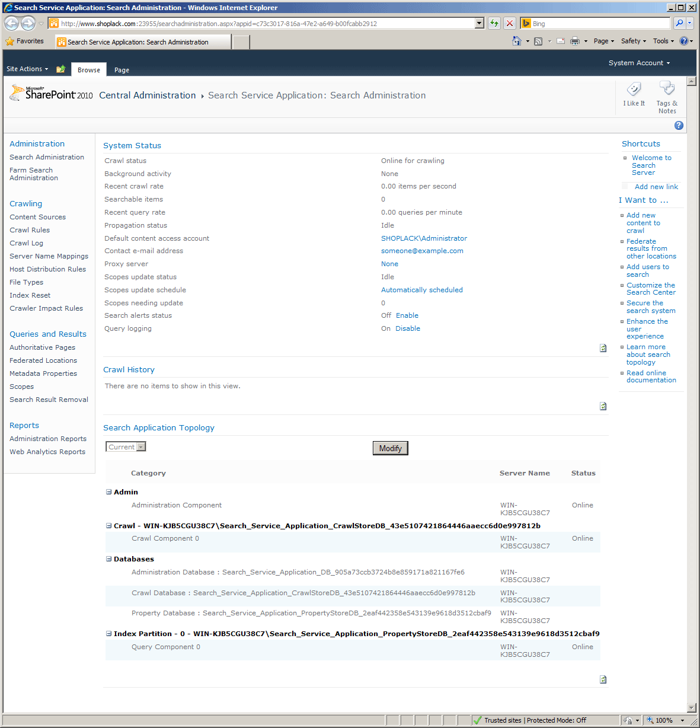Select the Search Service Application browser tab
The width and height of the screenshot is (700, 728).
(143, 41)
